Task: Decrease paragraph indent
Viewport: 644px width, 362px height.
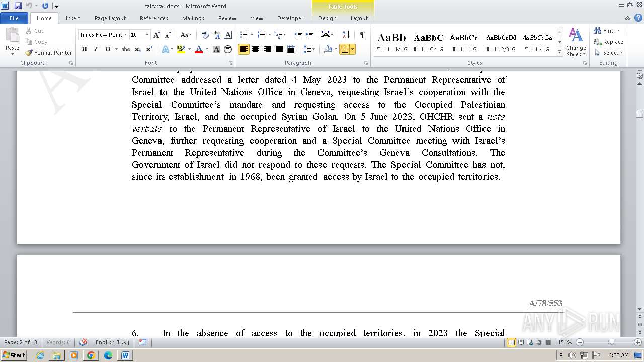Action: [298, 35]
